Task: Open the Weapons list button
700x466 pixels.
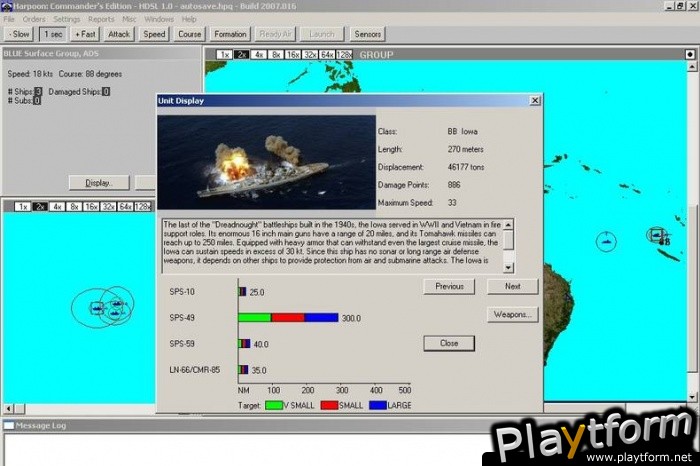Action: coord(512,315)
